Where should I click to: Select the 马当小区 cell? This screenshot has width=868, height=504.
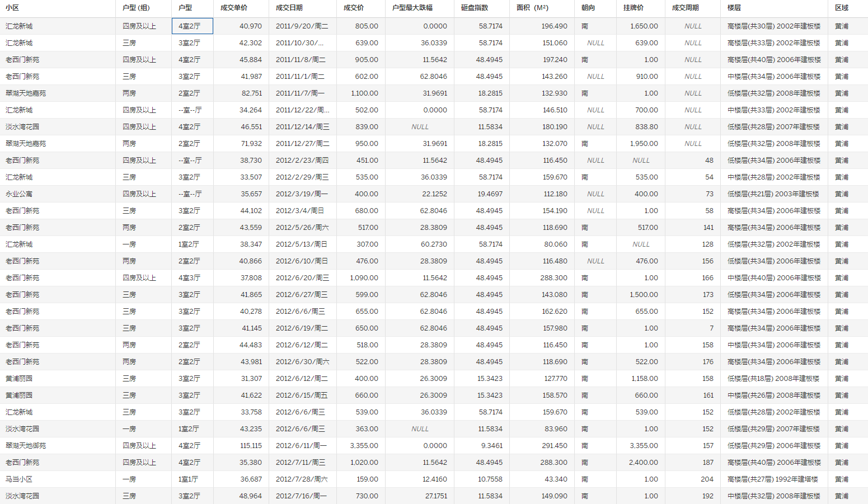pyautogui.click(x=19, y=479)
